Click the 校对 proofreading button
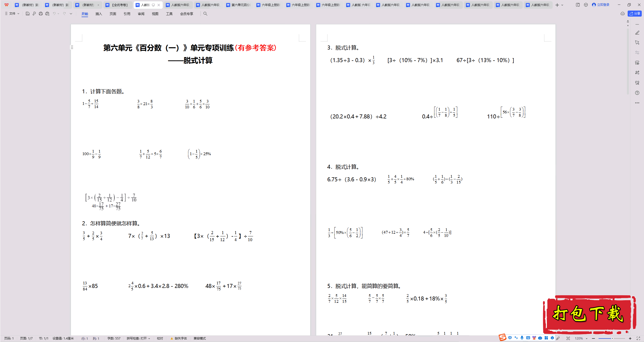This screenshot has width=644, height=342. pyautogui.click(x=160, y=338)
